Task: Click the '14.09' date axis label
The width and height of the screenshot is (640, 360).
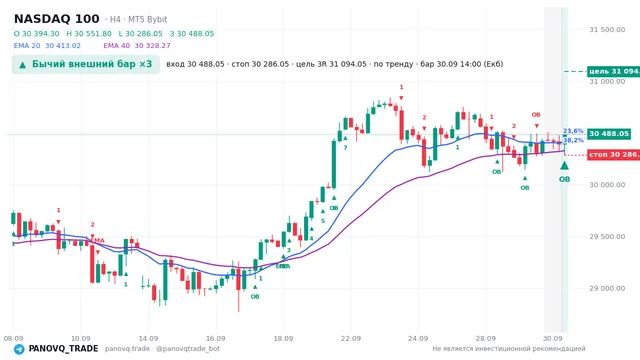Action: [x=148, y=338]
